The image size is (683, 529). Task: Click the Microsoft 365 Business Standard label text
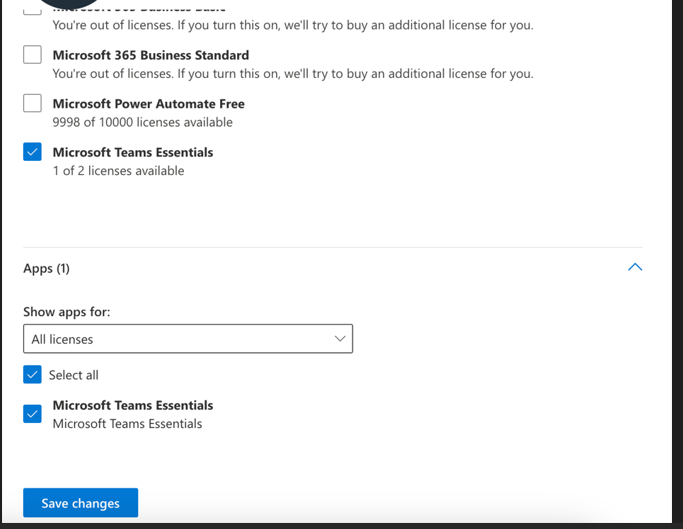[151, 55]
